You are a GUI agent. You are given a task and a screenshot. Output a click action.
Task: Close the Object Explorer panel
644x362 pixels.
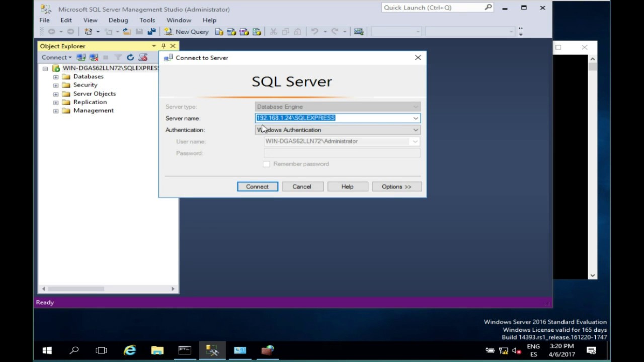[172, 46]
